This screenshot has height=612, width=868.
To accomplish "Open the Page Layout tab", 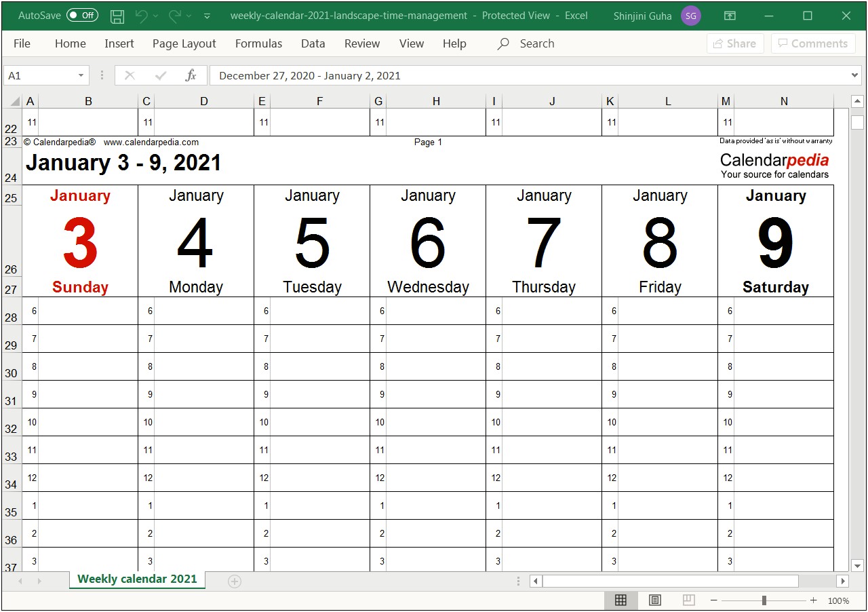I will [184, 43].
